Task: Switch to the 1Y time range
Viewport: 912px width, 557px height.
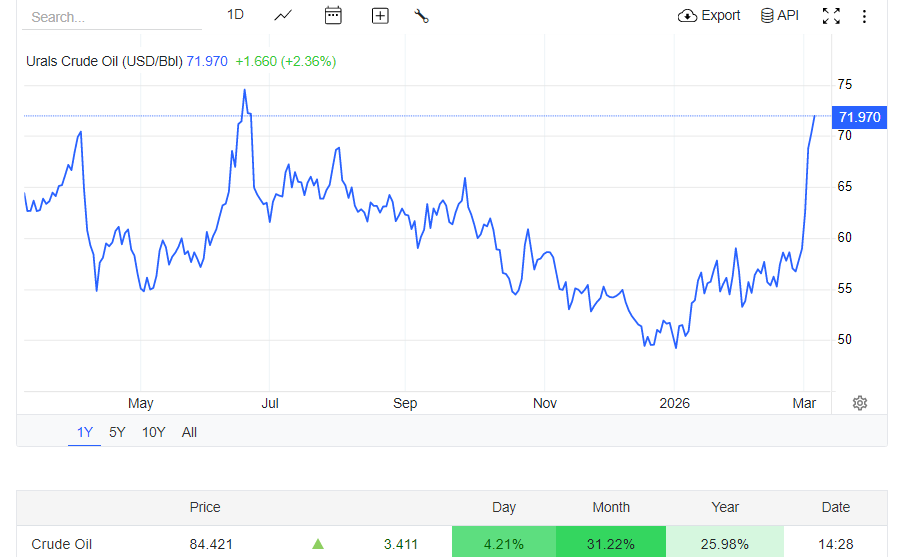Action: tap(85, 432)
